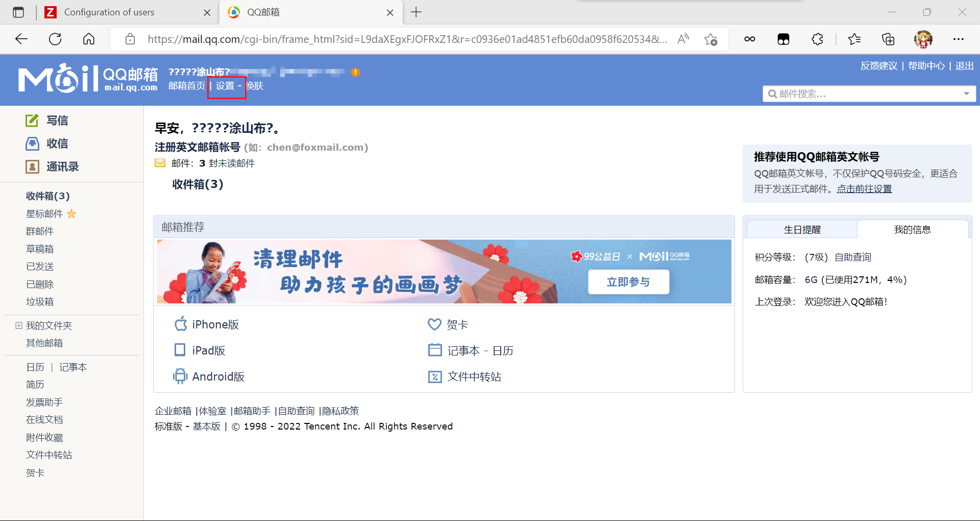The height and width of the screenshot is (521, 980).
Task: Click the charity banner image
Action: 444,271
